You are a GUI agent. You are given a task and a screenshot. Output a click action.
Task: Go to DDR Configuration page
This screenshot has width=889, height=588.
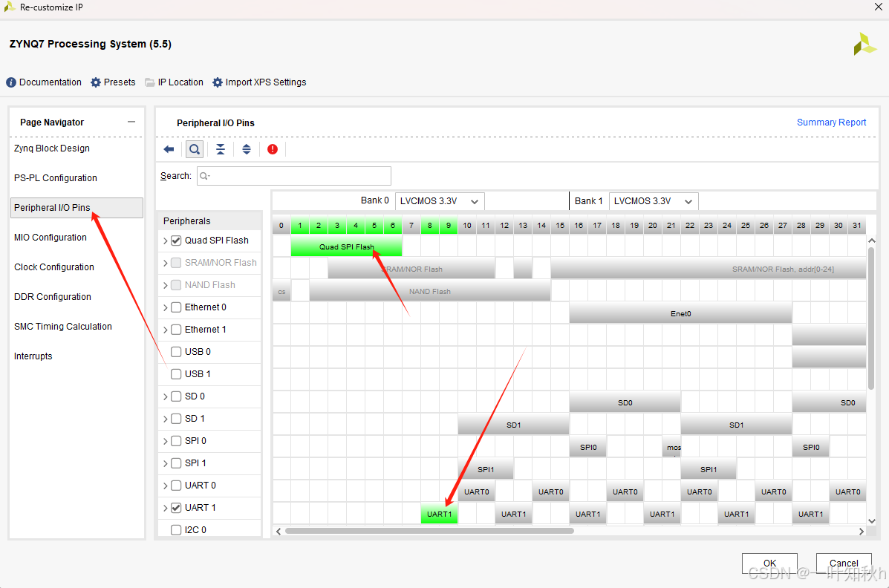click(52, 297)
